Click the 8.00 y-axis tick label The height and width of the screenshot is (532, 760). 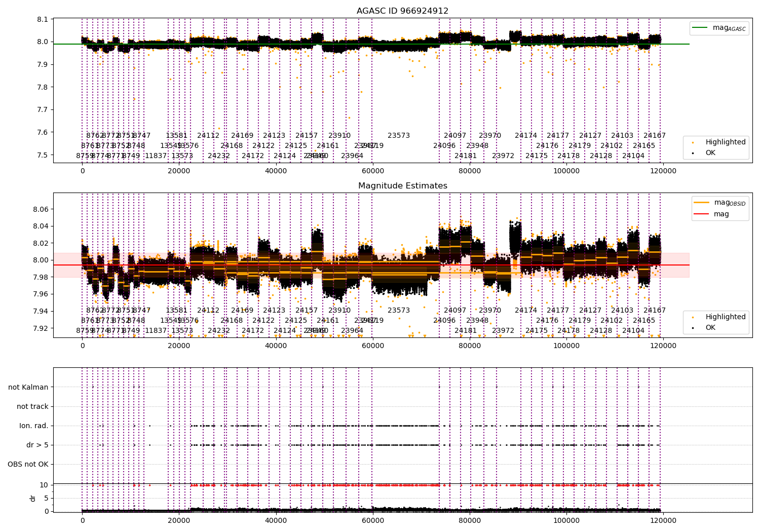click(x=41, y=260)
